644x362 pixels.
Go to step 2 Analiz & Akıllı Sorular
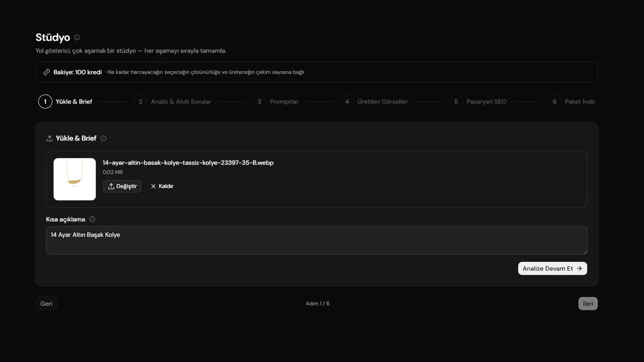172,102
